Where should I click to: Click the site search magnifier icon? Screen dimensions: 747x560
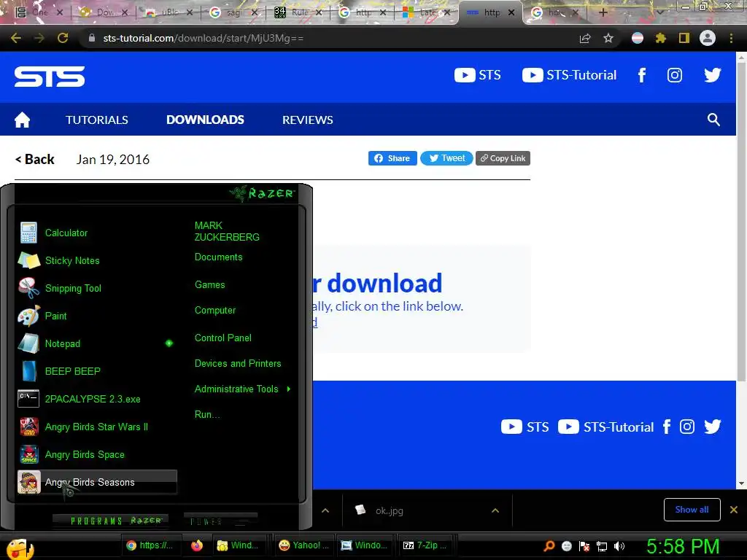(713, 120)
